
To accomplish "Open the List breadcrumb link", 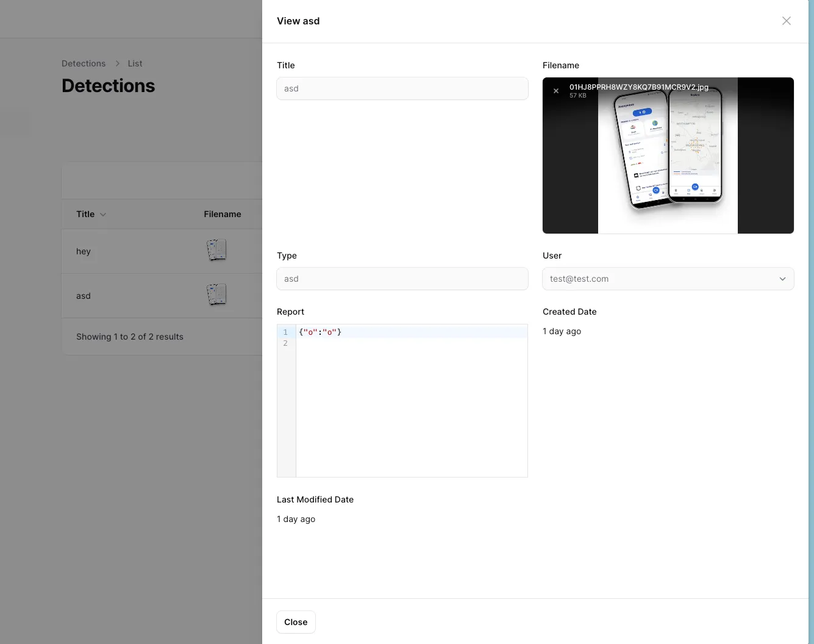I will point(135,63).
